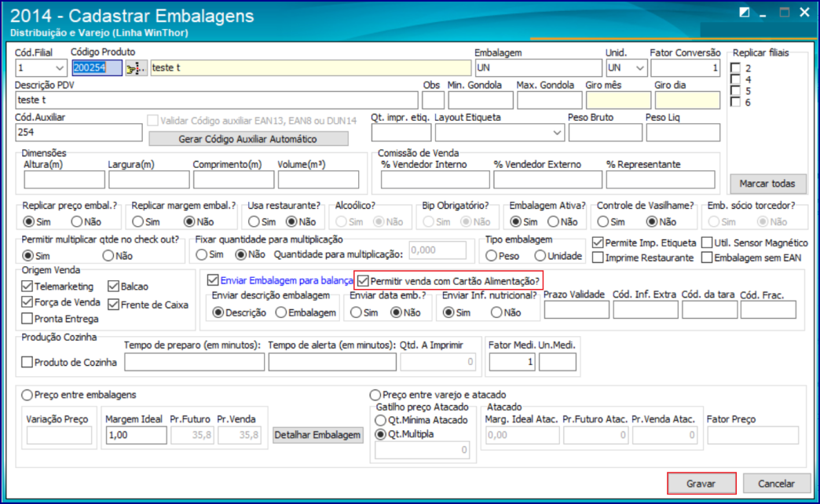Select Preço entre varejo e atacado option
This screenshot has width=820, height=504.
click(375, 395)
